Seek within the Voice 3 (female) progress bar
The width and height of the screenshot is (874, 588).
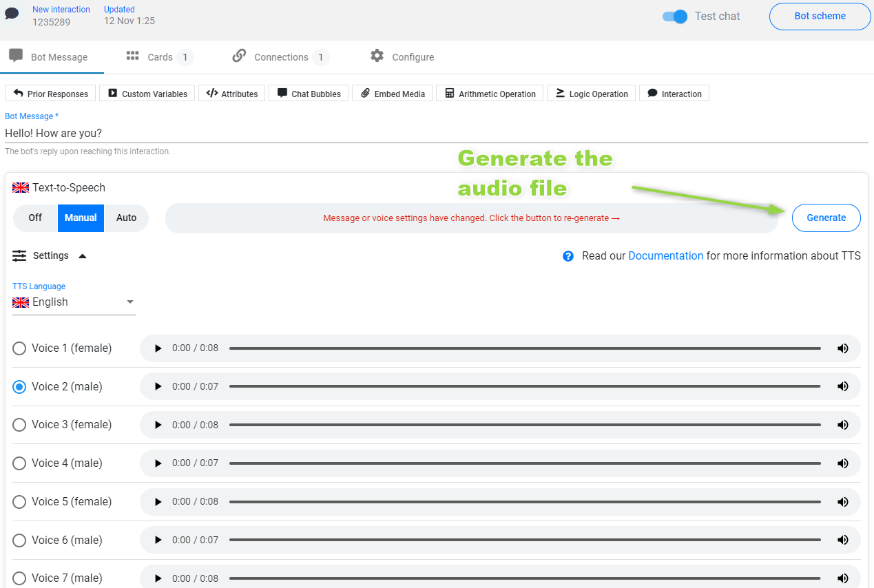[525, 425]
